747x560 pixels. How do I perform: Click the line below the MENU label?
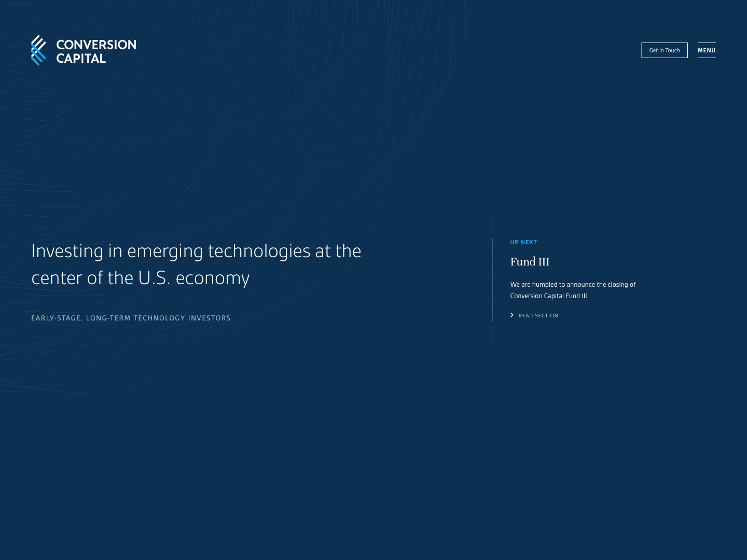click(707, 58)
